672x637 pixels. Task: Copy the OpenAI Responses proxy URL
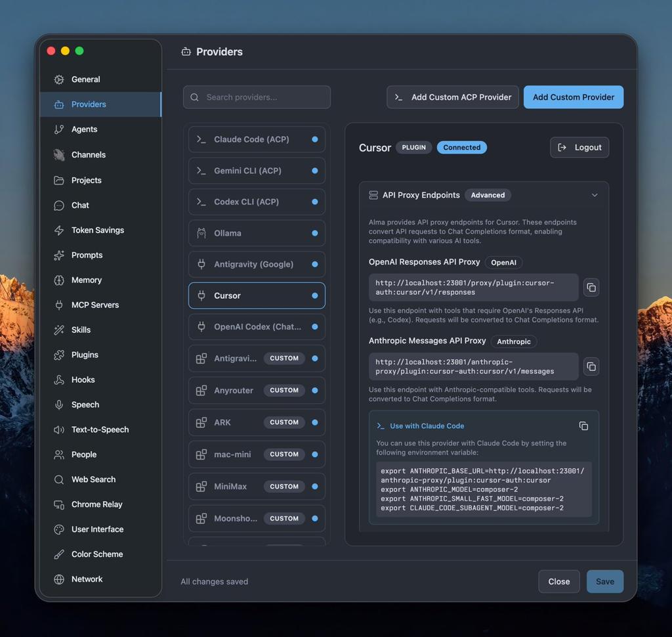pos(591,288)
